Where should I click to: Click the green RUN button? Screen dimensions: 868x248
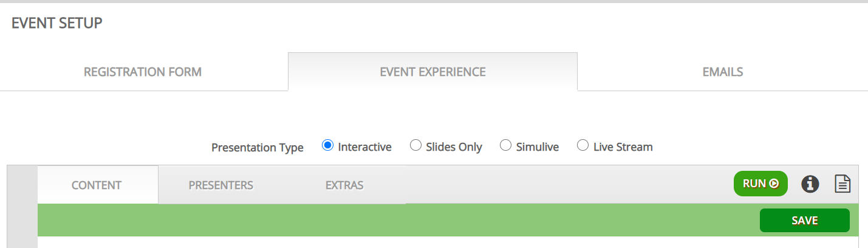click(760, 184)
